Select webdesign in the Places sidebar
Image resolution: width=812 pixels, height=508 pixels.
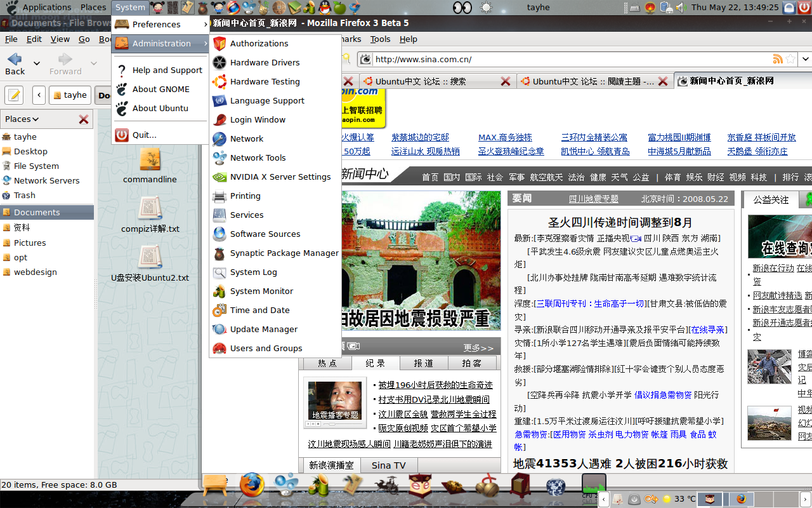pos(47,272)
